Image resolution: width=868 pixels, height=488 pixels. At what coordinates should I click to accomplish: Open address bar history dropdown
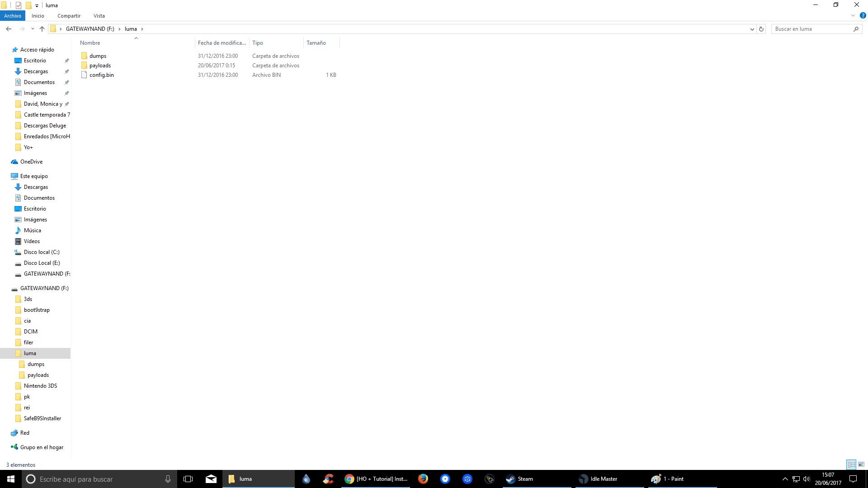coord(752,29)
